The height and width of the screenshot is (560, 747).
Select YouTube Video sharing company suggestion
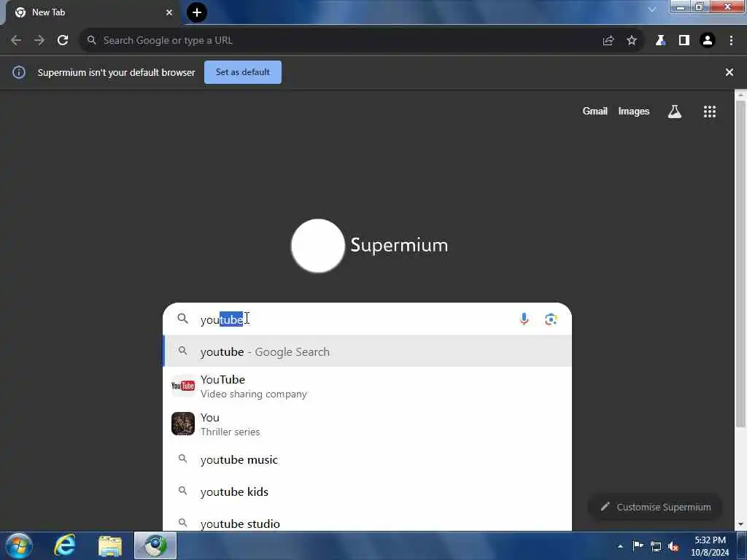(368, 386)
